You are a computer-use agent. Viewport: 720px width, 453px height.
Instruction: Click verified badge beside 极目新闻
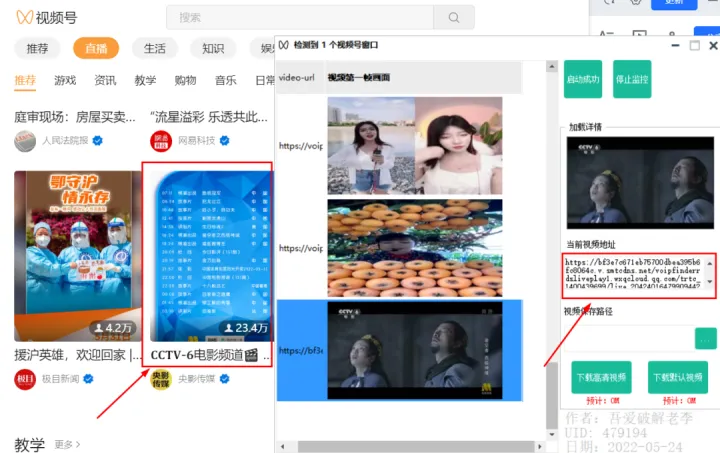coord(88,379)
